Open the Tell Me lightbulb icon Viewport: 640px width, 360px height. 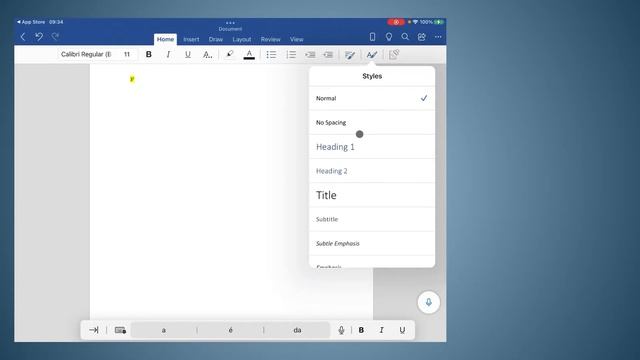[x=389, y=37]
